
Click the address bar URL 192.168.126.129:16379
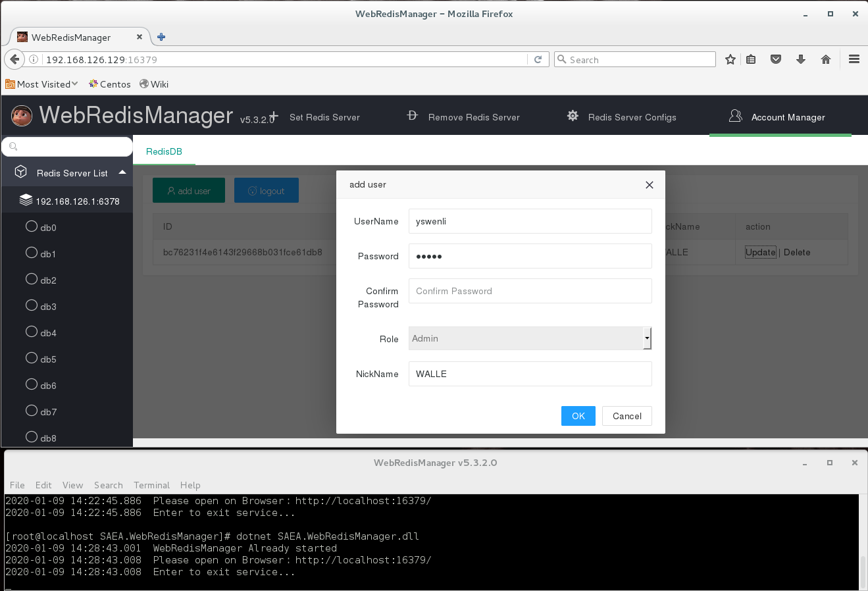tap(101, 60)
